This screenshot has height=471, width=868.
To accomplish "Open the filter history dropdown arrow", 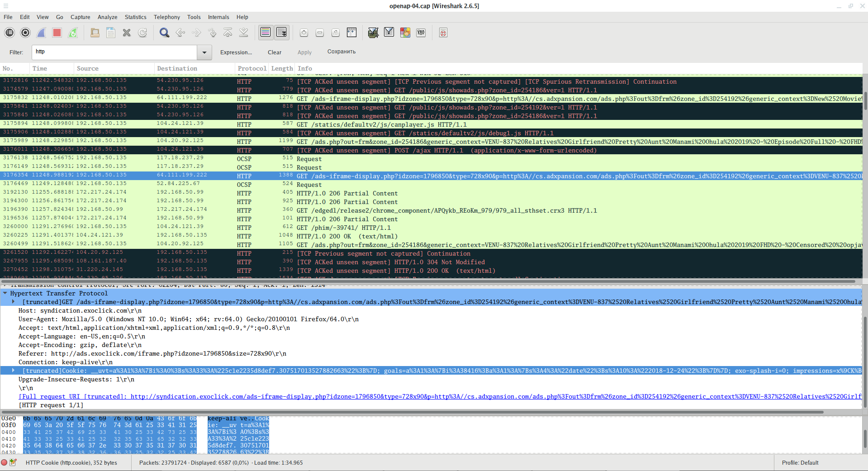I will pyautogui.click(x=204, y=52).
